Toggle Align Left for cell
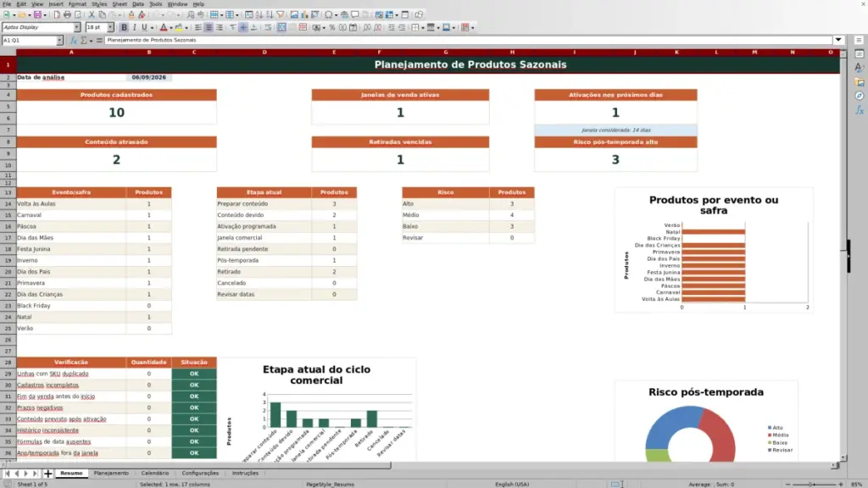The width and height of the screenshot is (868, 488). tap(198, 28)
